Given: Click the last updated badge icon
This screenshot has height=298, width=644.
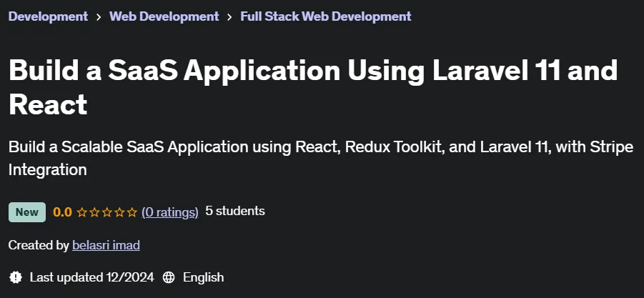Looking at the screenshot, I should 16,277.
